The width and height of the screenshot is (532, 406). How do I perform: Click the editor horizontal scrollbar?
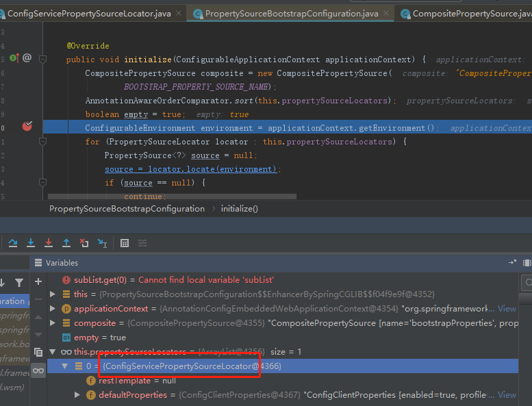[x=171, y=196]
